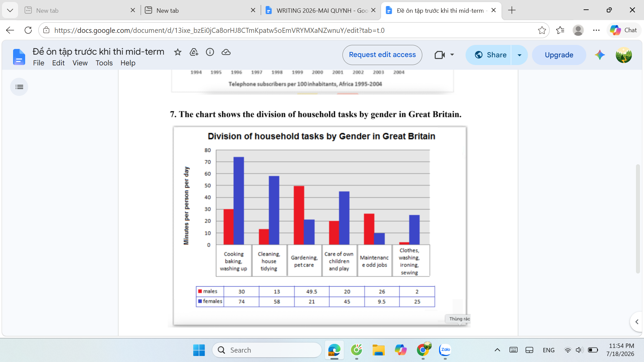Open the browser favorites list icon
Viewport: 644px width, 362px height.
[560, 30]
